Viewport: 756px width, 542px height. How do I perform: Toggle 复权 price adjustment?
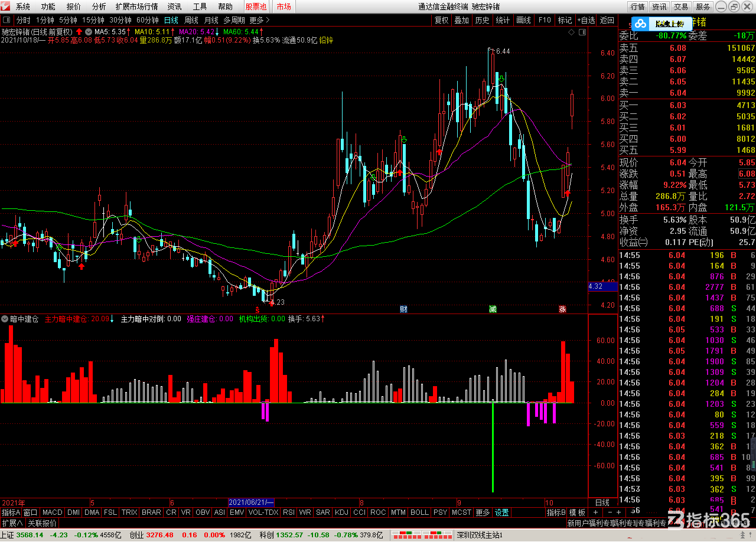coord(441,20)
